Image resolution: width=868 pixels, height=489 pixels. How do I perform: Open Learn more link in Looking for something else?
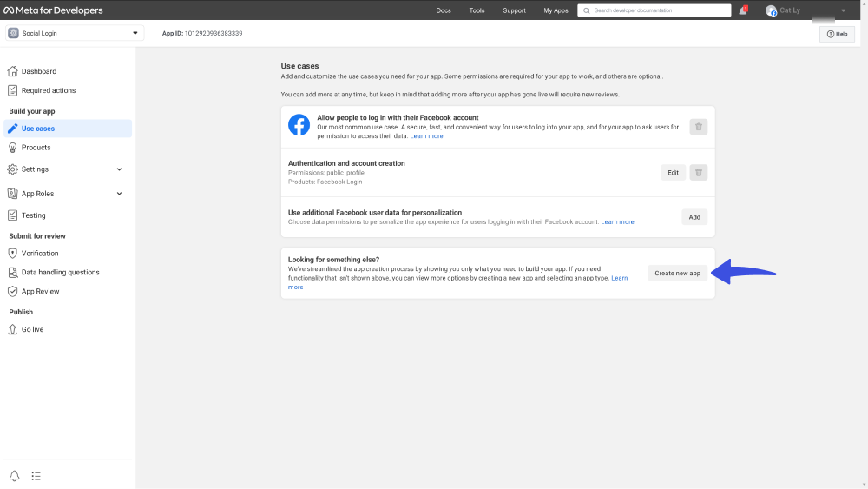pyautogui.click(x=620, y=278)
